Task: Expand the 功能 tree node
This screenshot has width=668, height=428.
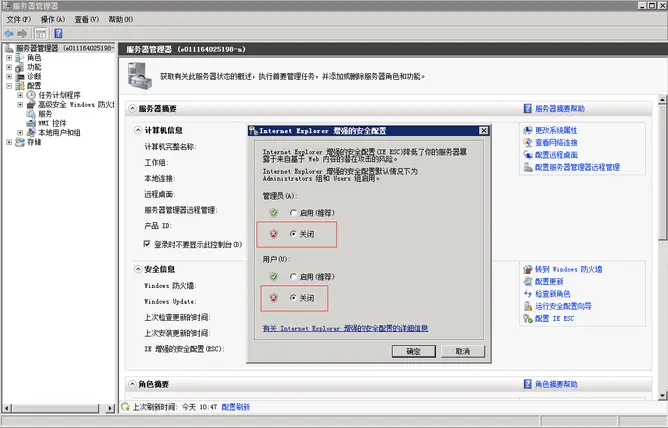Action: point(9,67)
